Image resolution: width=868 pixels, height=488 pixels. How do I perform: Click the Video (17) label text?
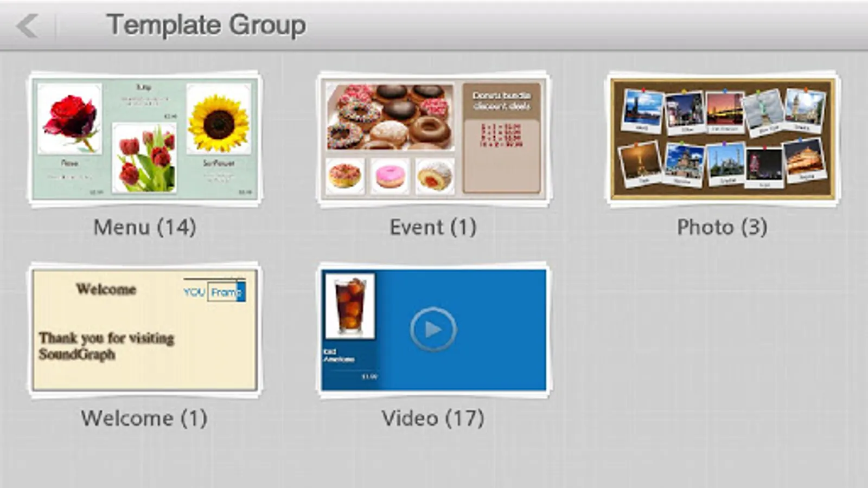point(432,418)
